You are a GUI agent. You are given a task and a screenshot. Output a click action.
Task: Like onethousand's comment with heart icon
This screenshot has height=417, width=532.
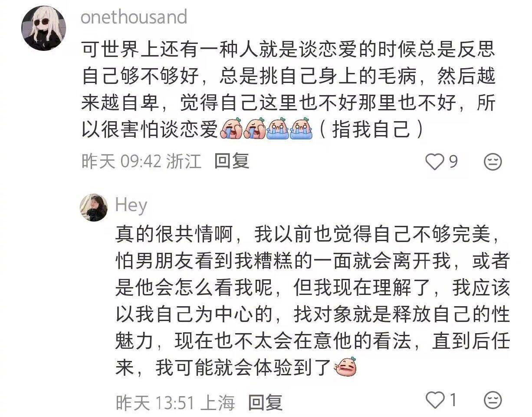click(434, 162)
